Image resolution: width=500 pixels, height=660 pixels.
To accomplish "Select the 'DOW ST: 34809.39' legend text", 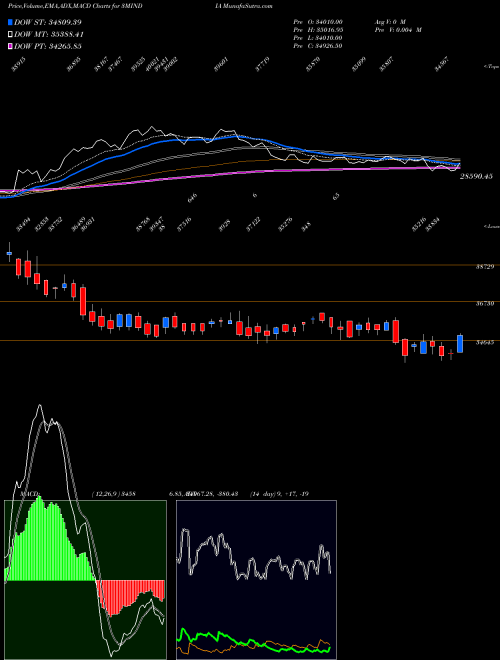I will click(x=48, y=22).
